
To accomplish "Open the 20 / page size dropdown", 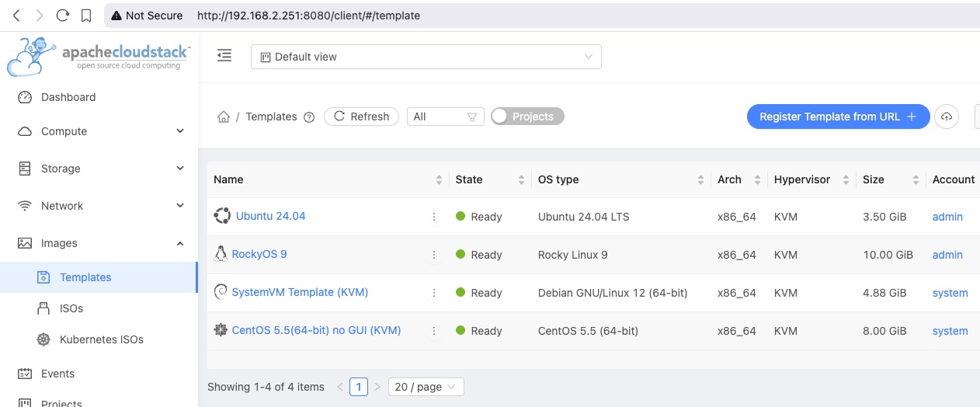I will click(426, 387).
